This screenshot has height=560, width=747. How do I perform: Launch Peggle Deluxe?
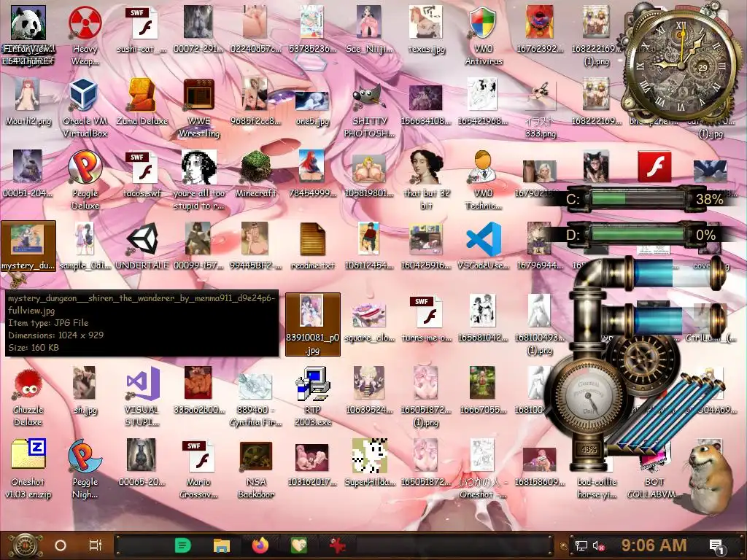(85, 181)
